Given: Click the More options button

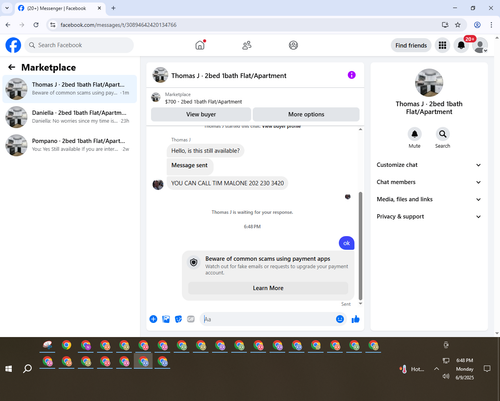Looking at the screenshot, I should 306,114.
